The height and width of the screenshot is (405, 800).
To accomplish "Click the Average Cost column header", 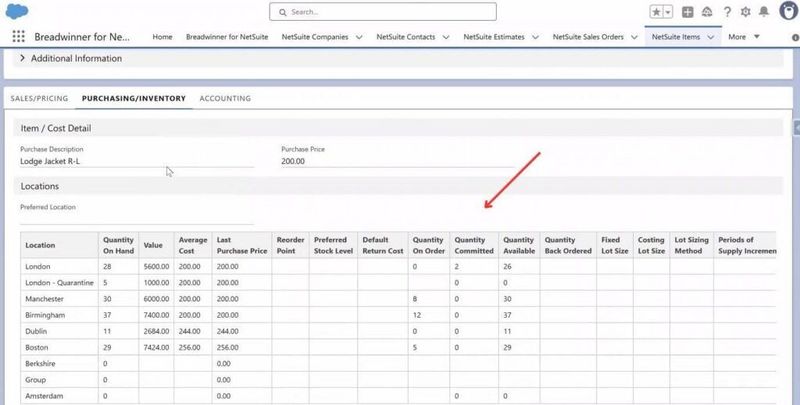I will [193, 245].
